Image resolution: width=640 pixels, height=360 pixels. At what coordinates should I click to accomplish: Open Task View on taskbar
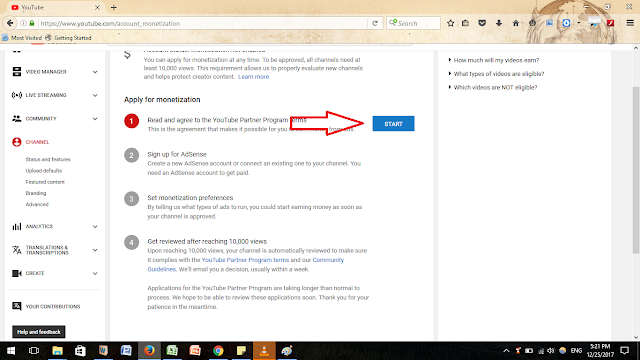coord(34,351)
